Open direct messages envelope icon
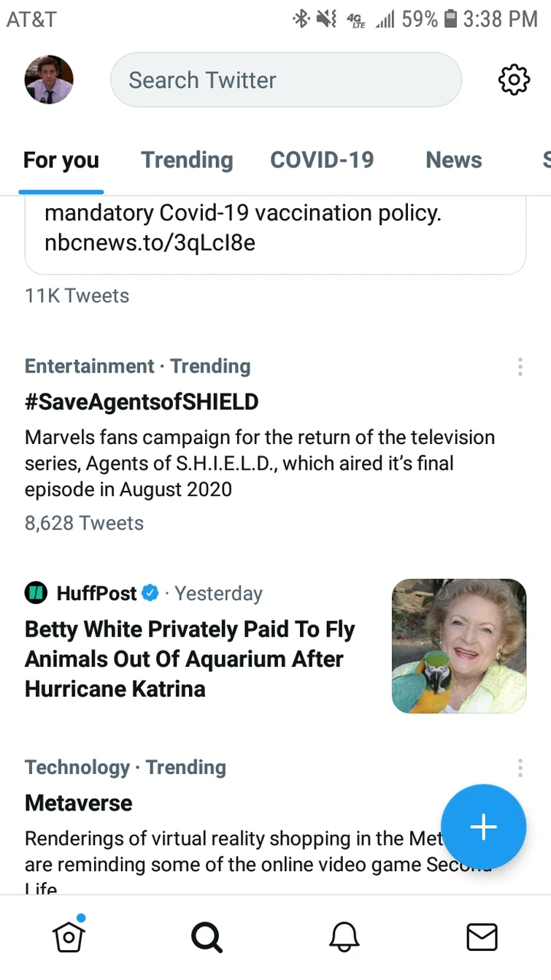 point(482,936)
